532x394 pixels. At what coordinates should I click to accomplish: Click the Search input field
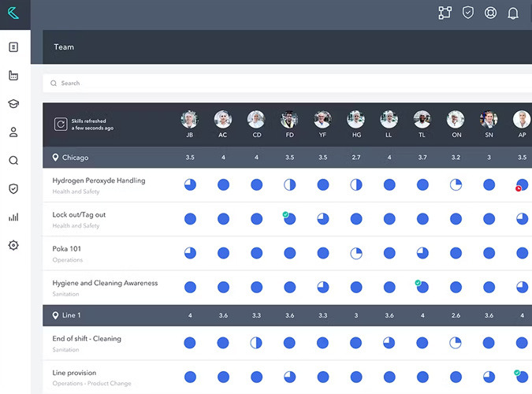point(284,83)
